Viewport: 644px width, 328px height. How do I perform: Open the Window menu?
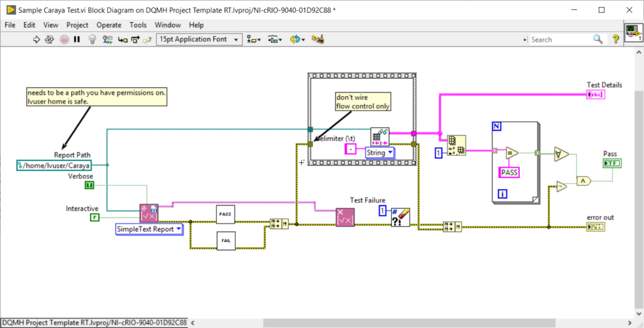pos(167,25)
